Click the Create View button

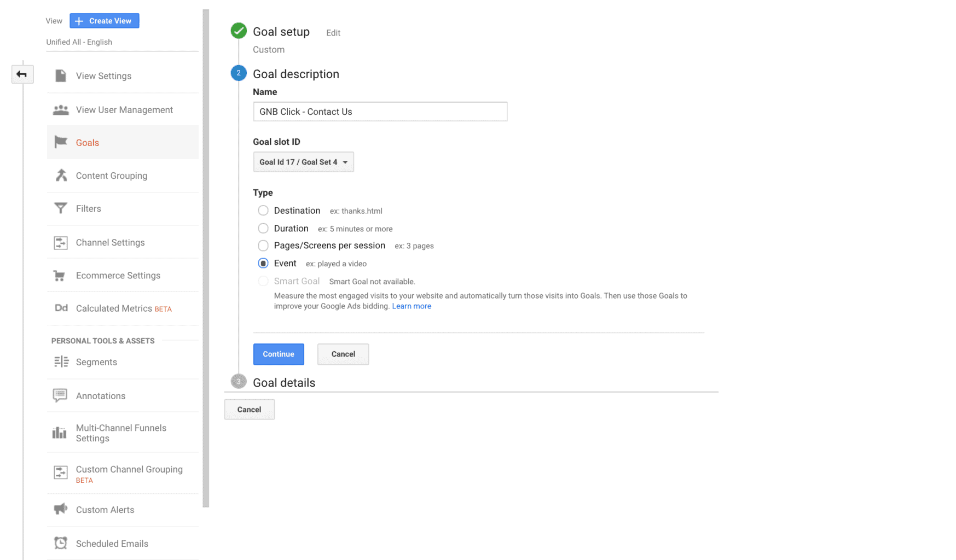tap(104, 20)
